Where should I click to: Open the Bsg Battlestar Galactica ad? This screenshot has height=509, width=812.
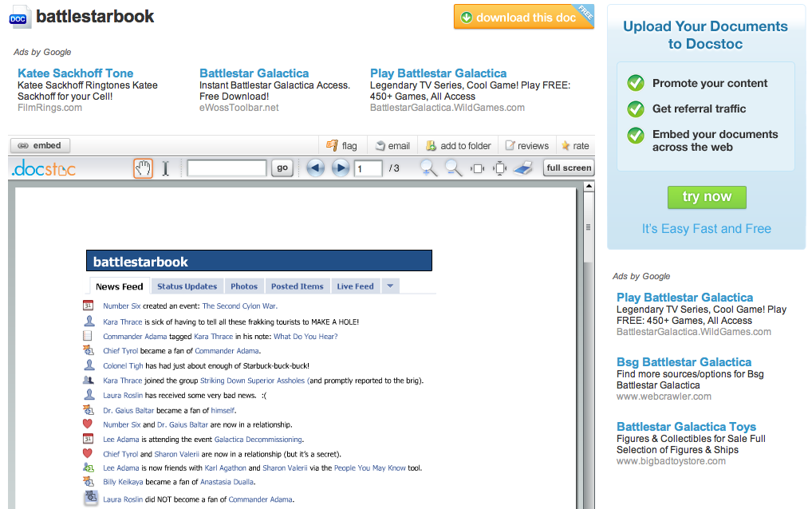[x=684, y=362]
